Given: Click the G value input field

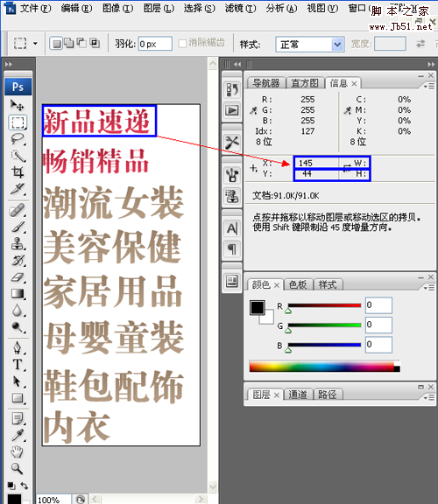Looking at the screenshot, I should point(378,325).
